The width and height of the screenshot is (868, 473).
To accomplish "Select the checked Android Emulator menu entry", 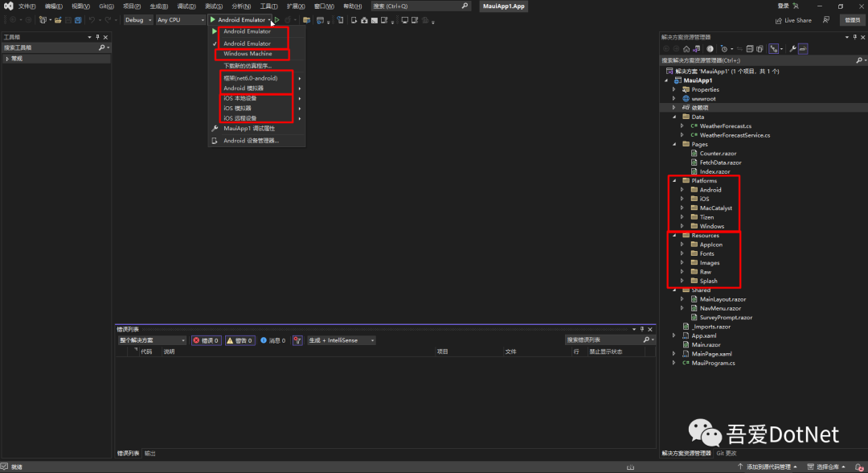I will (x=247, y=43).
